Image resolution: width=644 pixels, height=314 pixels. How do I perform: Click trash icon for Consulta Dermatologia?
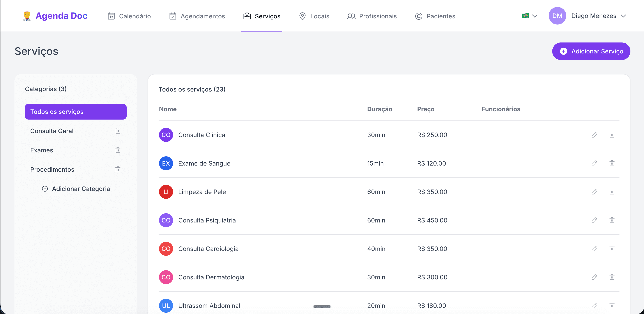(x=612, y=277)
